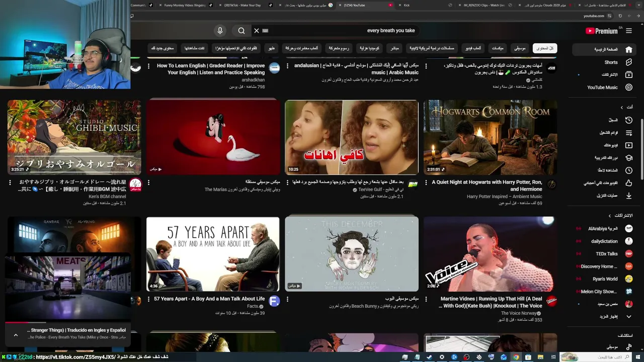This screenshot has width=644, height=362.
Task: Open the Home icon in sidebar
Action: (x=629, y=49)
